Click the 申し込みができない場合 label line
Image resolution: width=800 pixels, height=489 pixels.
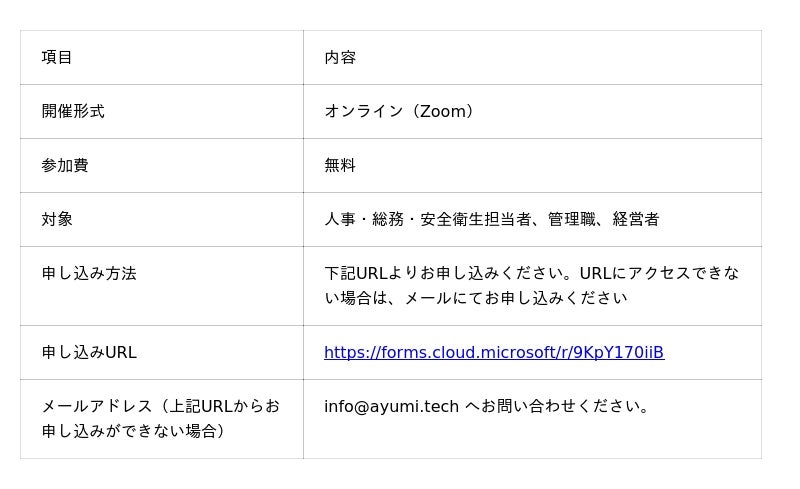pyautogui.click(x=129, y=431)
